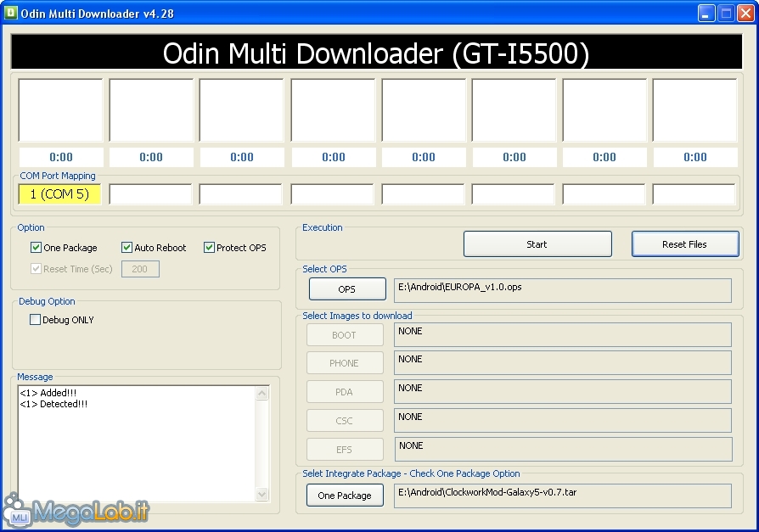Select the yellow 1 (COM 5) port slot
The image size is (759, 532).
coord(59,194)
